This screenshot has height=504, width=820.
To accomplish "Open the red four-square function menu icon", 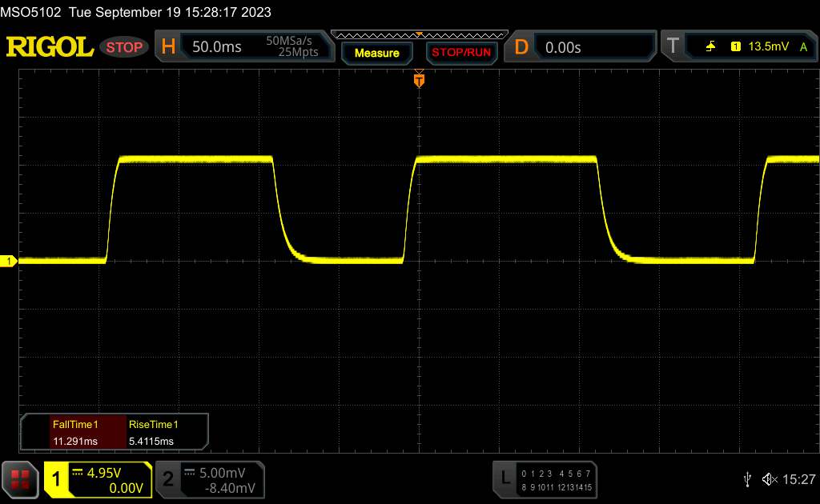I will point(20,479).
